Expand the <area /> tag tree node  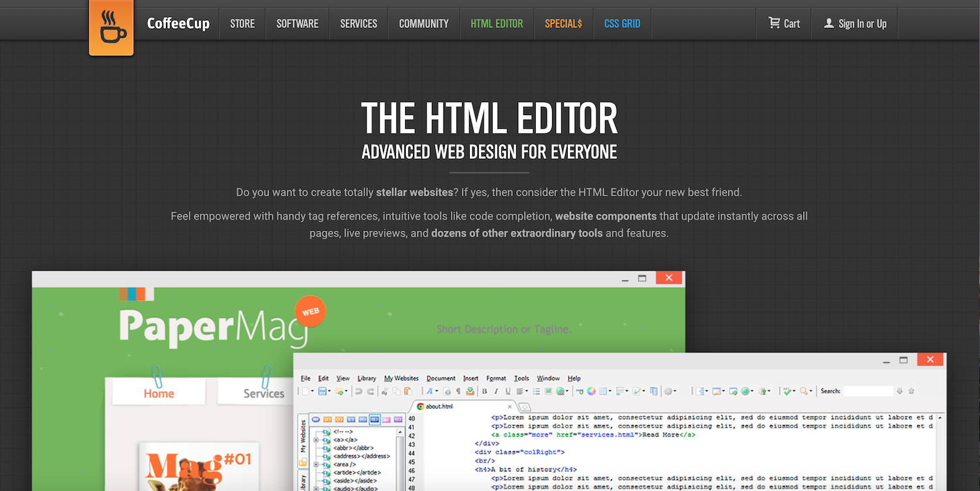coord(316,464)
